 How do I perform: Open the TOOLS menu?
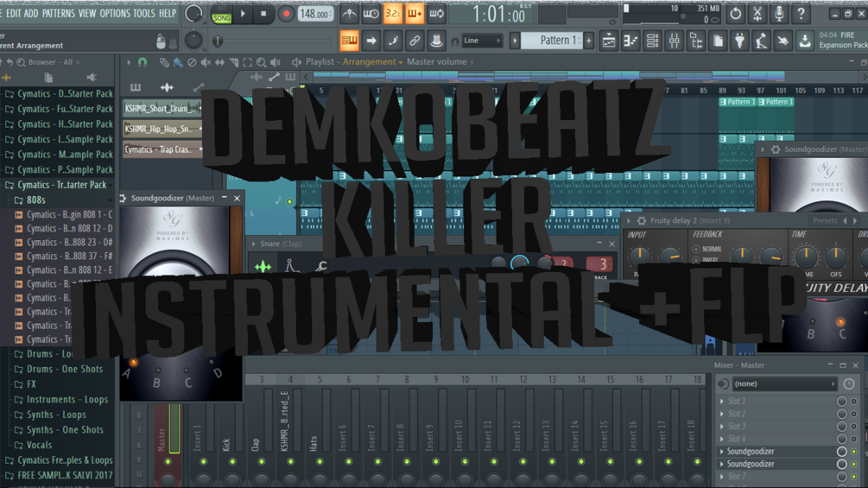coord(144,13)
